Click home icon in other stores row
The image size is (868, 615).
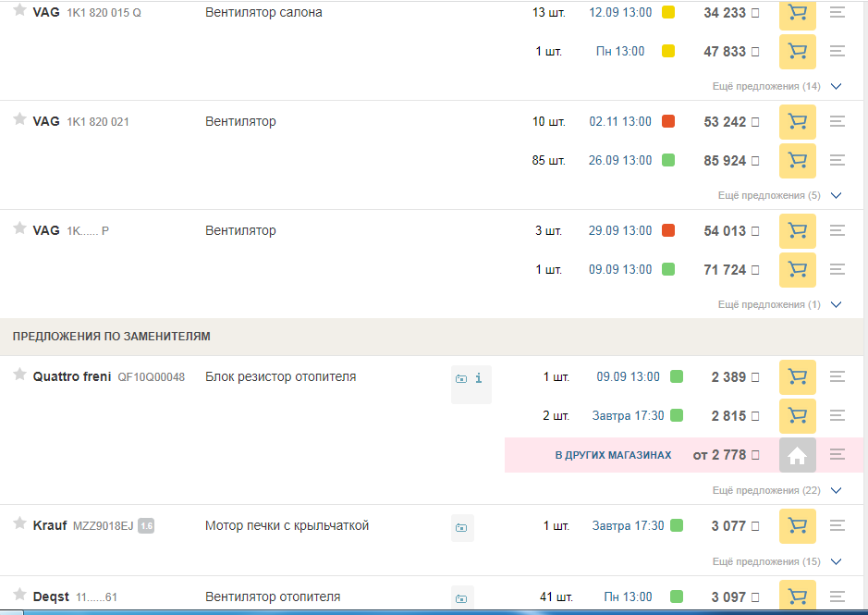tap(797, 455)
